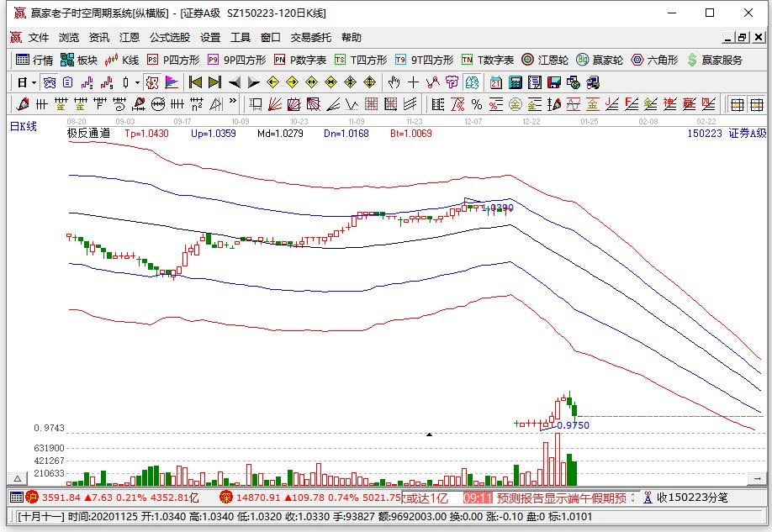
Task: Open the 帮助 menu
Action: [x=352, y=38]
